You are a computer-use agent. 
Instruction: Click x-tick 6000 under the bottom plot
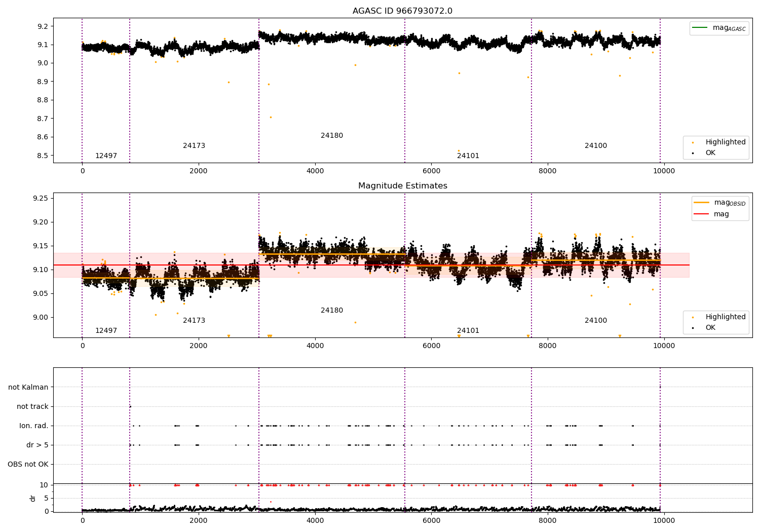pos(431,520)
